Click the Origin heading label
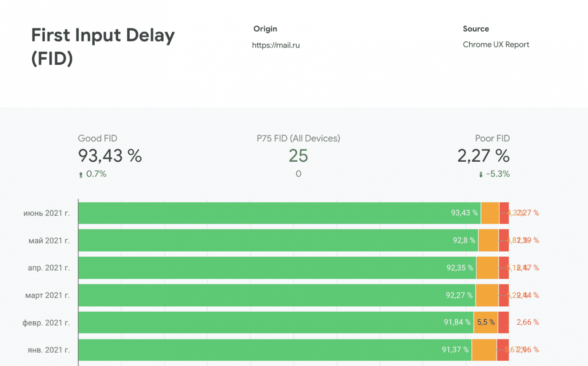The height and width of the screenshot is (366, 588). point(265,29)
